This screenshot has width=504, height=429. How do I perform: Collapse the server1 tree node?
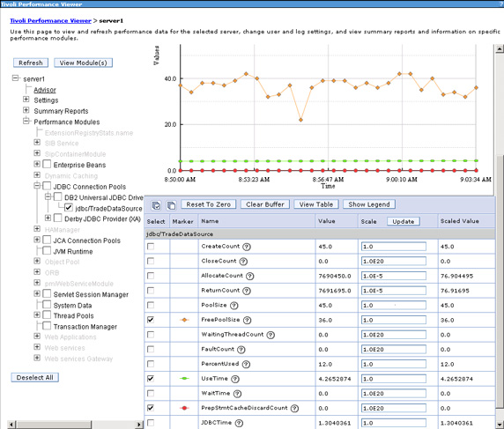point(15,78)
